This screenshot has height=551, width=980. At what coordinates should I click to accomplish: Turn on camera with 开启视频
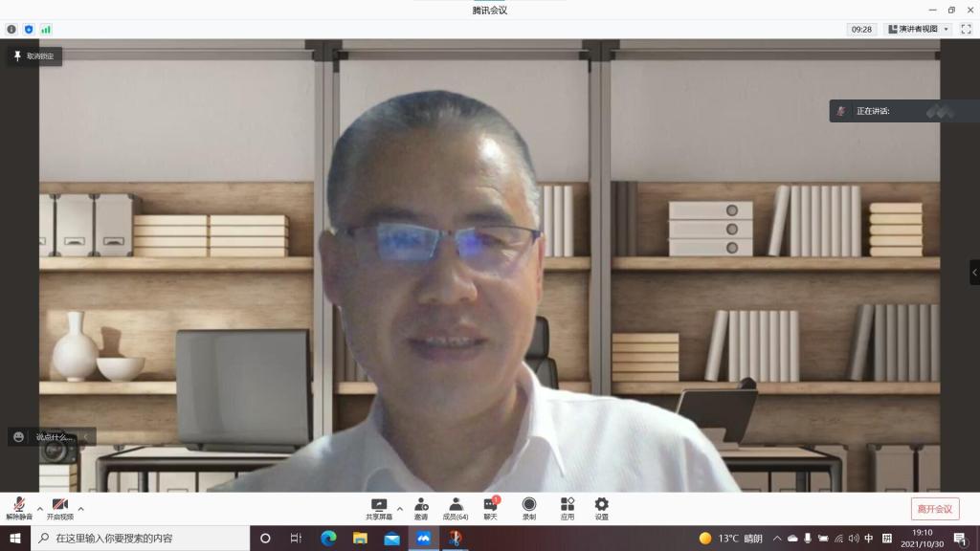pyautogui.click(x=60, y=507)
